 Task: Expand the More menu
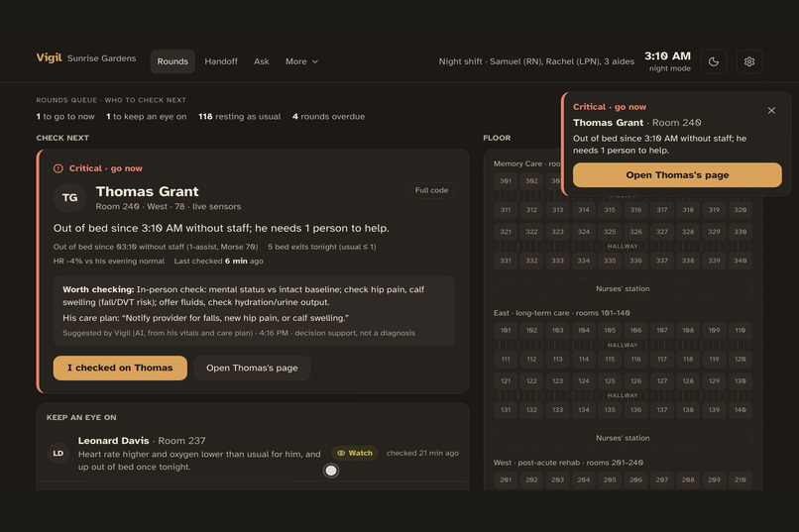pos(301,61)
